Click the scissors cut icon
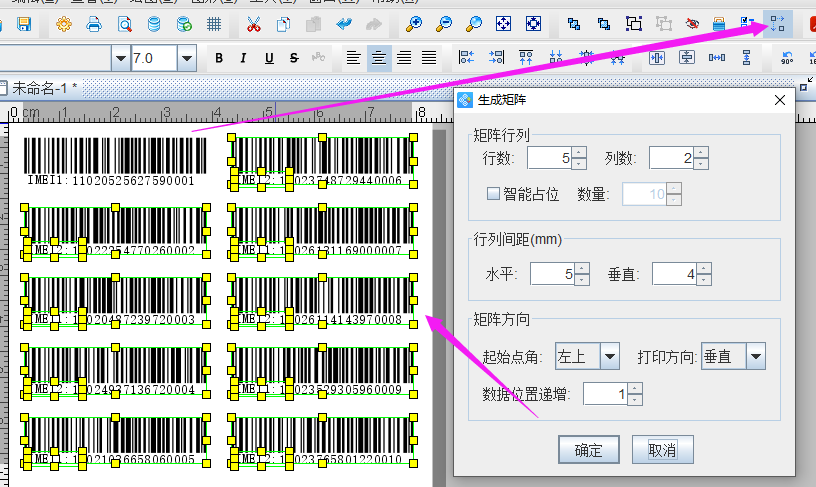Image resolution: width=816 pixels, height=487 pixels. coord(254,23)
